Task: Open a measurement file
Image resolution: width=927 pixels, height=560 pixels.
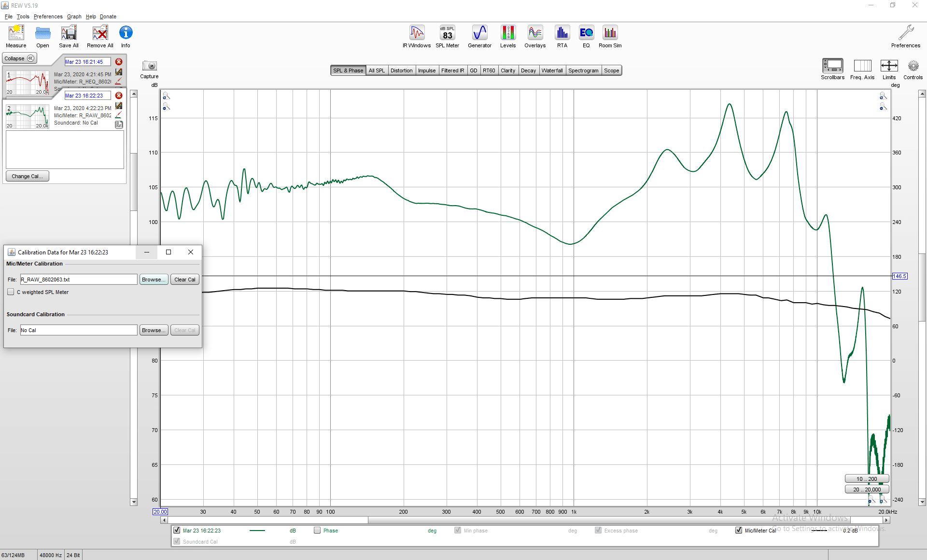Action: click(42, 37)
